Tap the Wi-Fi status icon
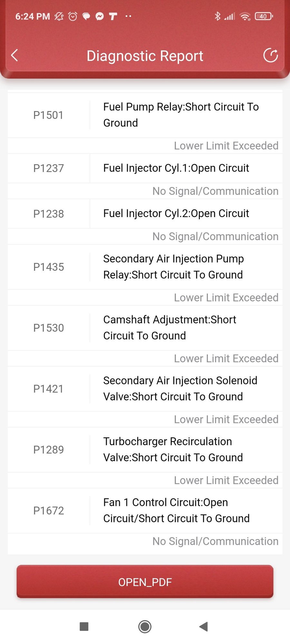 click(x=246, y=16)
